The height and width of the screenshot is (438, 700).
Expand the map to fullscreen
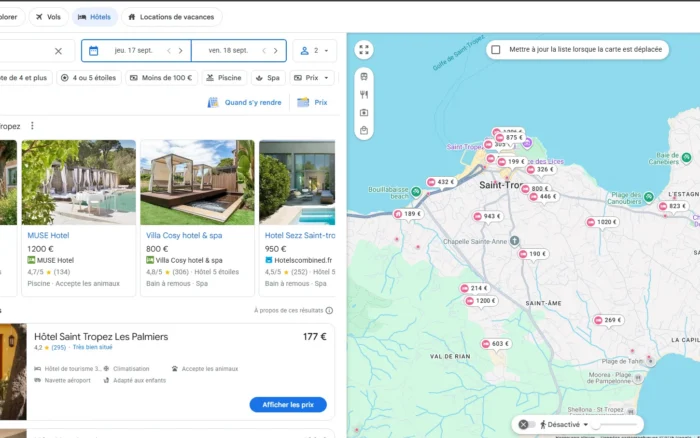pos(364,50)
